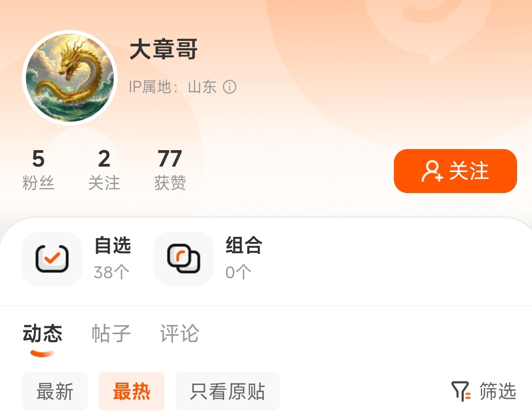View the 2 关注 following list
This screenshot has height=418, width=532.
click(x=104, y=170)
